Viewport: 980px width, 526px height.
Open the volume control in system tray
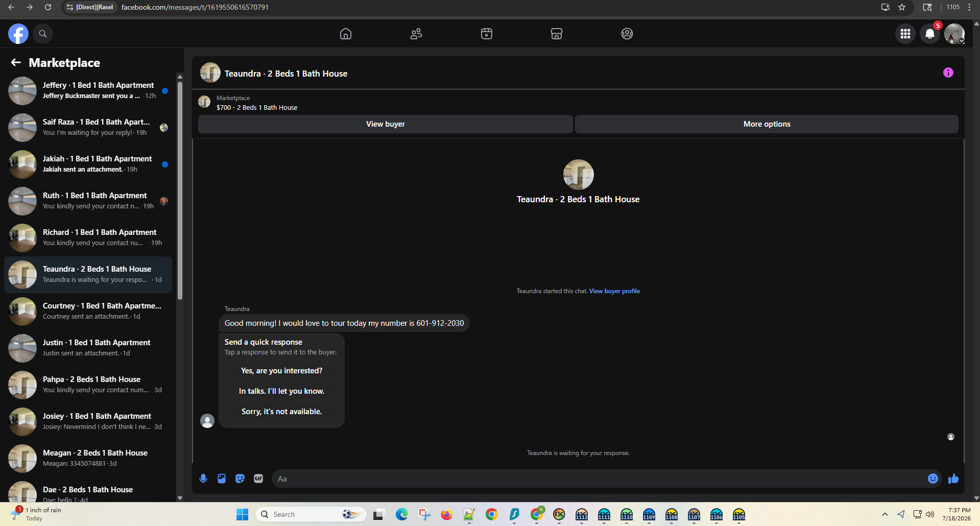point(930,514)
